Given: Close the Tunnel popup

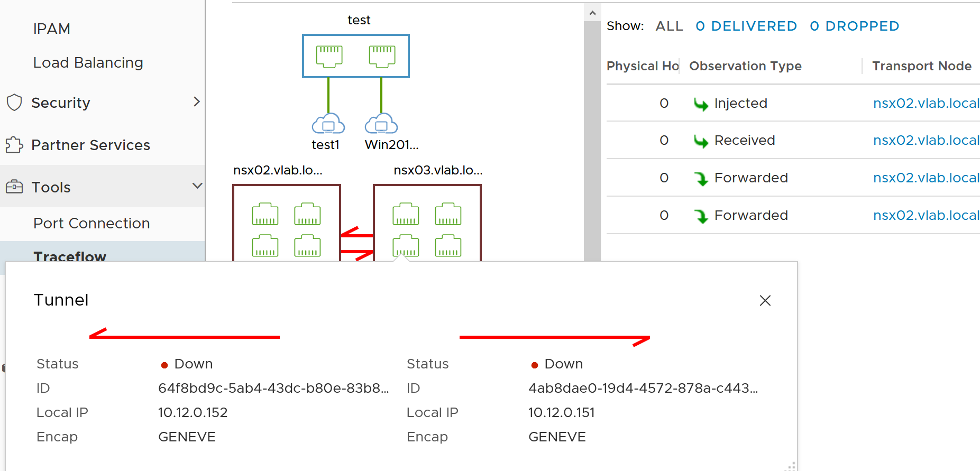Looking at the screenshot, I should pyautogui.click(x=765, y=300).
